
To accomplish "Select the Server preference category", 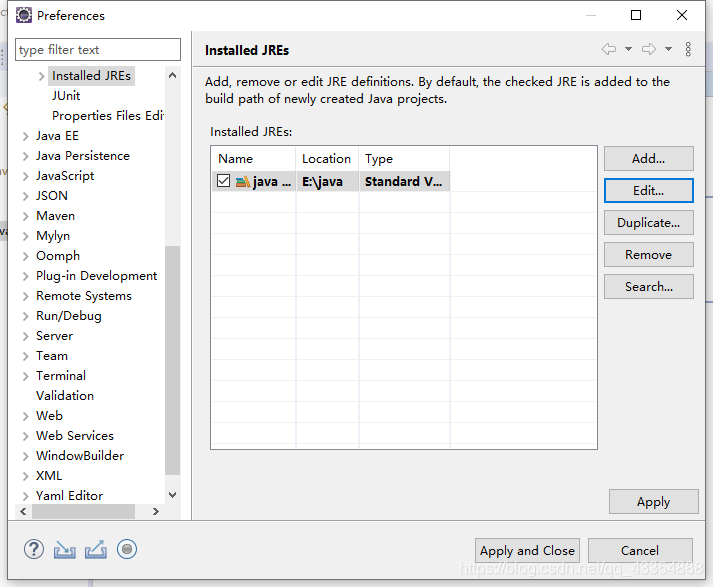I will (55, 336).
